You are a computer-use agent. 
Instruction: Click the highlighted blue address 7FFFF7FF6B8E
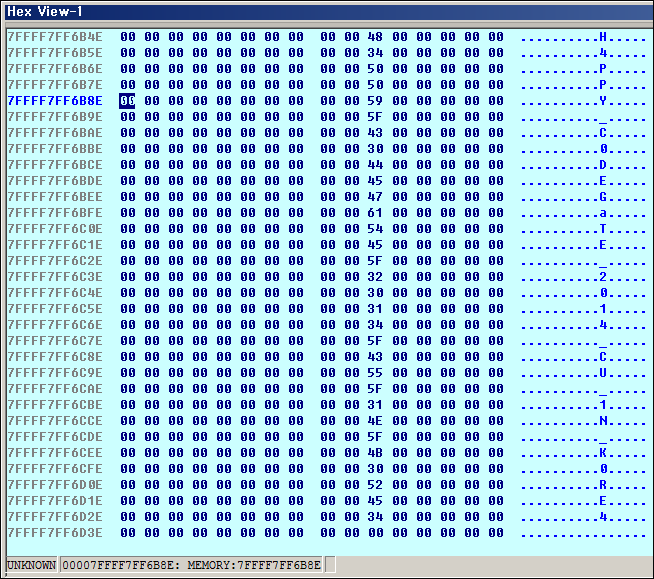(55, 101)
